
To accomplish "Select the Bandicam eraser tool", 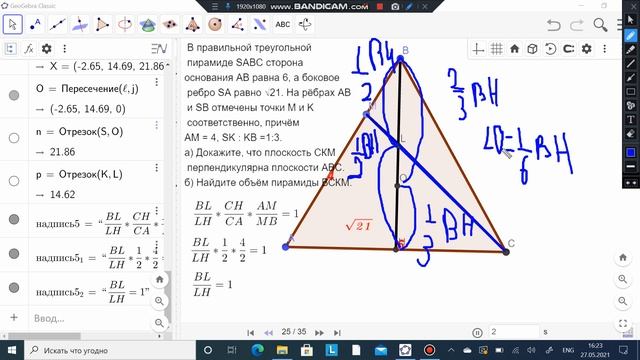I will [x=631, y=134].
